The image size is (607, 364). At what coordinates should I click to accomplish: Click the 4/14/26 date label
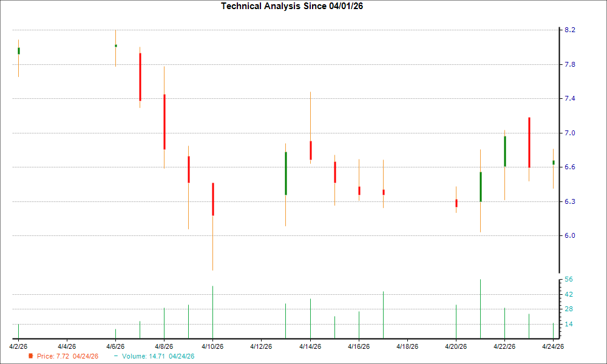tap(310, 346)
